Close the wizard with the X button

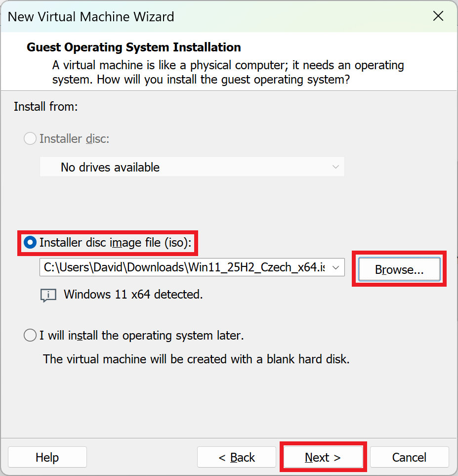point(438,16)
